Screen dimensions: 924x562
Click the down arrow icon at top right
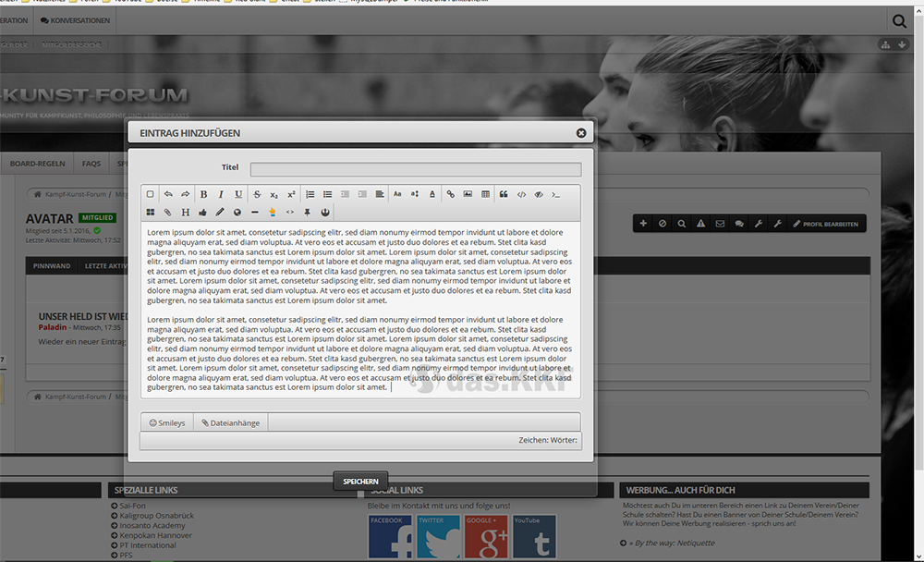(x=902, y=44)
